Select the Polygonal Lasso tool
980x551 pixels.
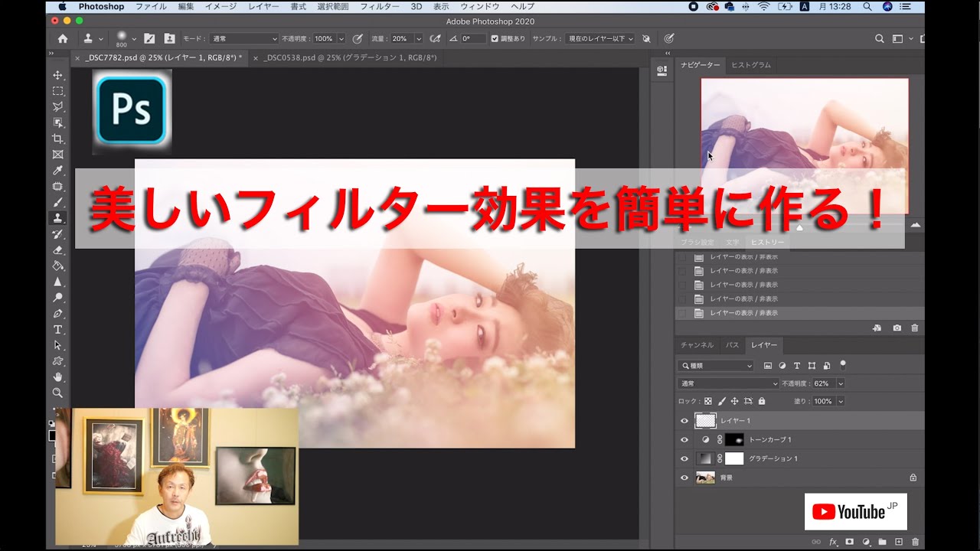point(57,107)
